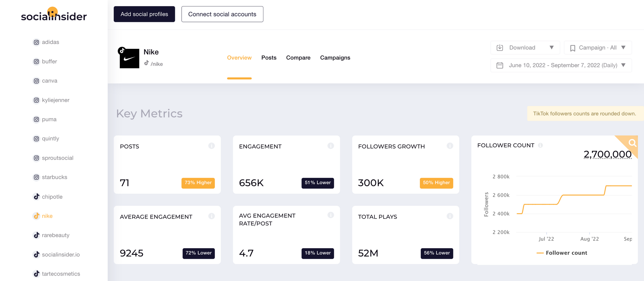Image resolution: width=644 pixels, height=281 pixels.
Task: Open the quintly profile link
Action: pos(51,139)
